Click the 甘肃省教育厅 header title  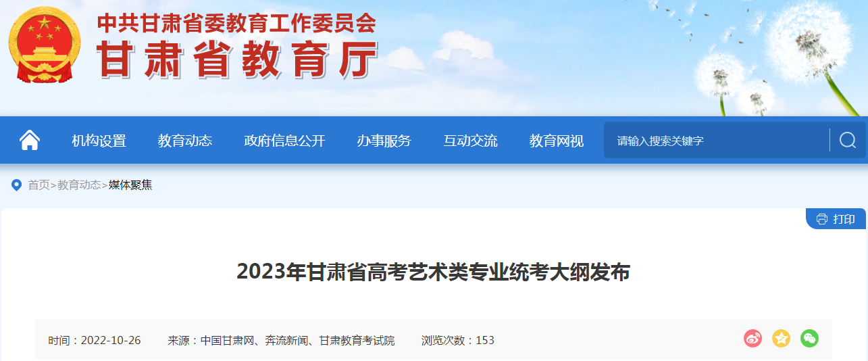tap(237, 60)
